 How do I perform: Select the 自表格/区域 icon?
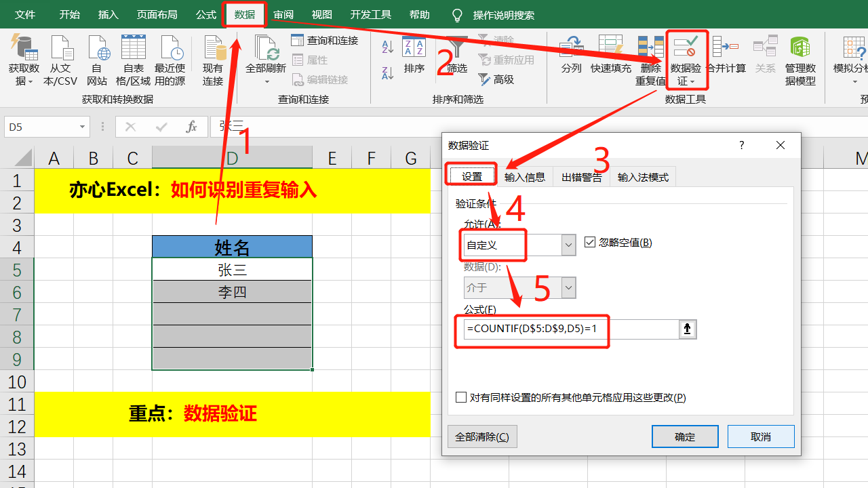coord(133,61)
